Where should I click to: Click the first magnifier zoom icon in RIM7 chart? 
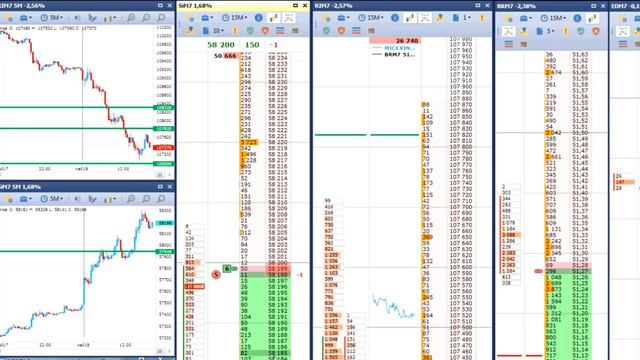pos(131,18)
